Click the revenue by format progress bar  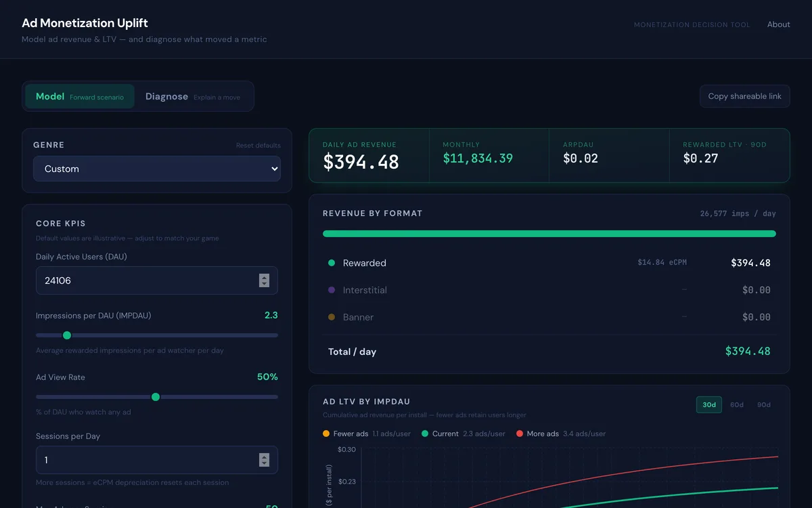[x=549, y=234]
